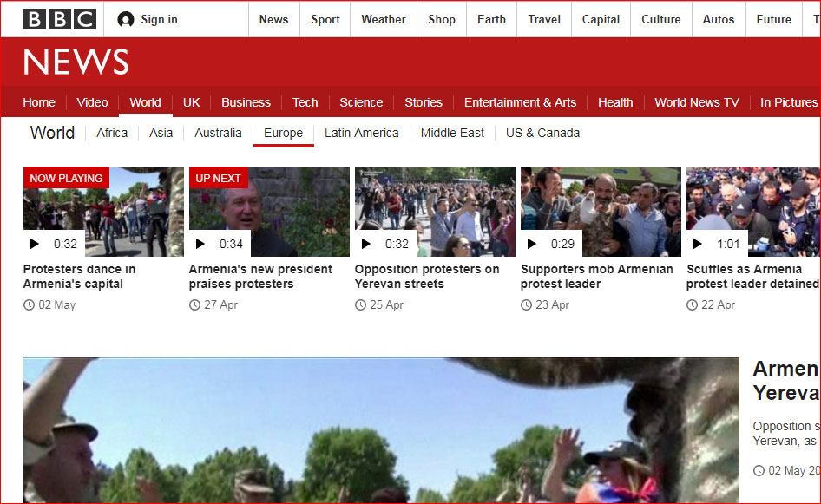
Task: Select the Africa region
Action: [x=112, y=133]
